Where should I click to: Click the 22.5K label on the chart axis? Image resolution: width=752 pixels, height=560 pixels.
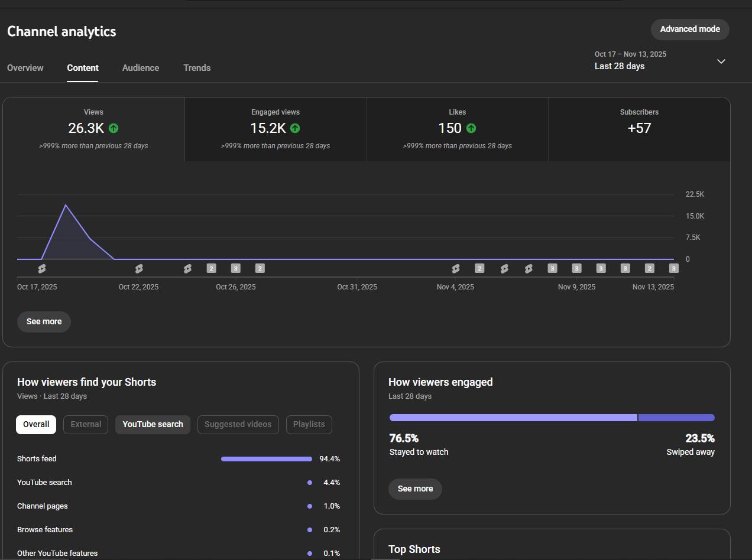(695, 194)
